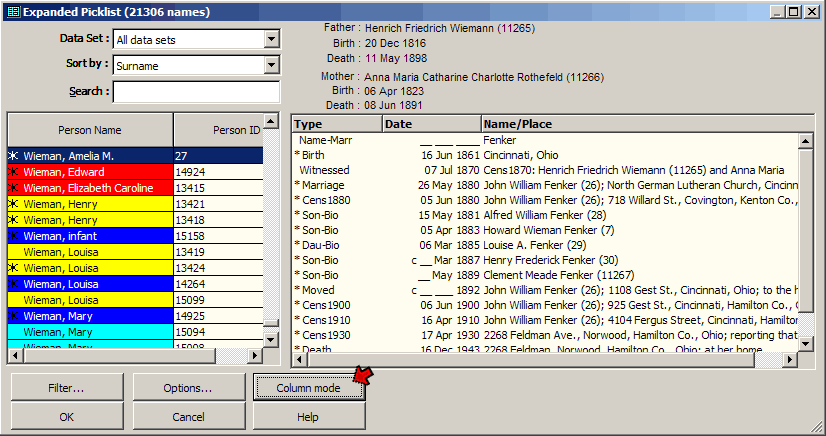Screen dimensions: 826x436
Task: Click the Expanded Picklist title bar icon
Action: (x=14, y=12)
